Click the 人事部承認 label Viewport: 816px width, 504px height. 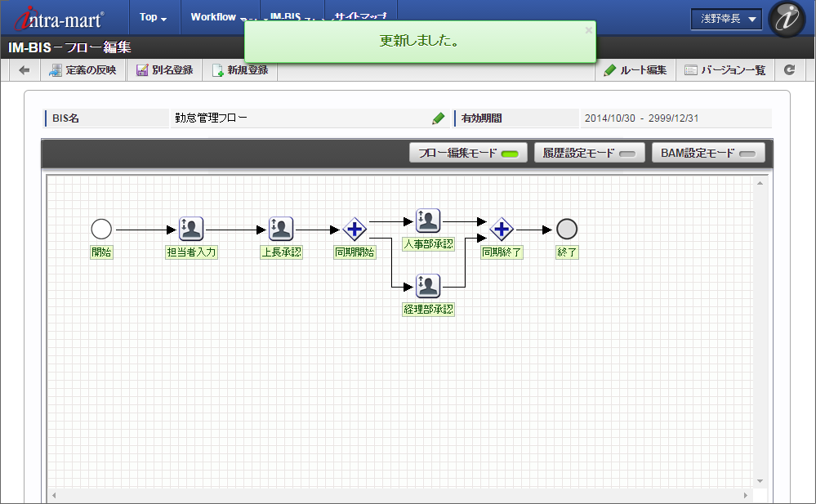click(428, 243)
